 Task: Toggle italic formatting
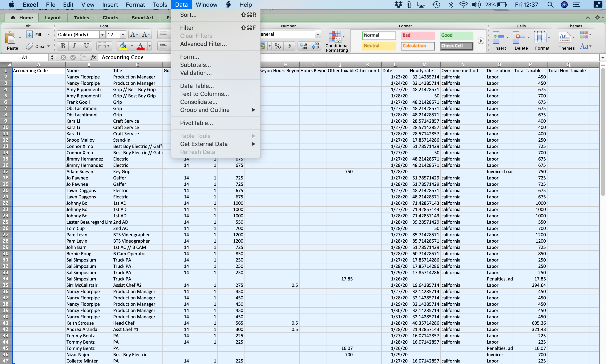[74, 46]
